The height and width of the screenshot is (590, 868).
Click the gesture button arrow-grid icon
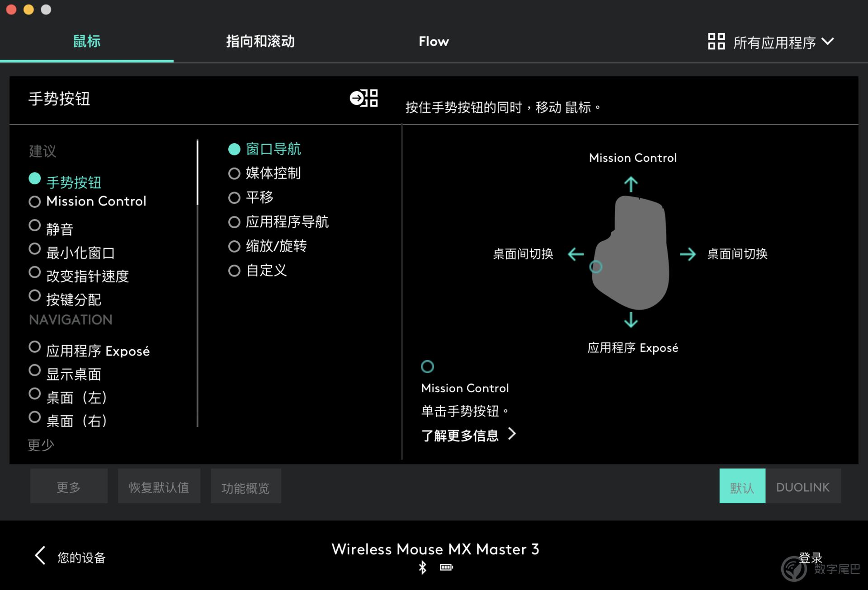pyautogui.click(x=363, y=98)
